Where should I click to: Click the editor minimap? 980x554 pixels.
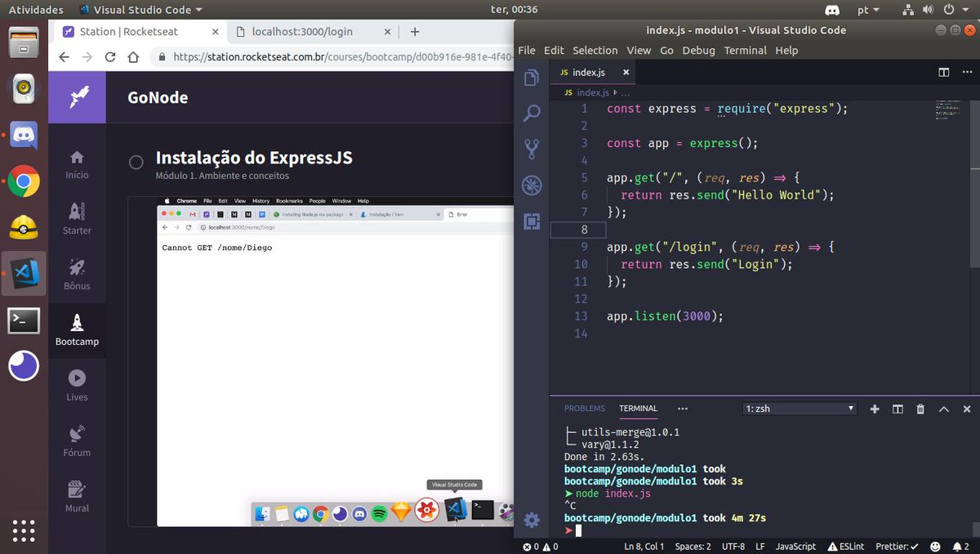pos(947,110)
